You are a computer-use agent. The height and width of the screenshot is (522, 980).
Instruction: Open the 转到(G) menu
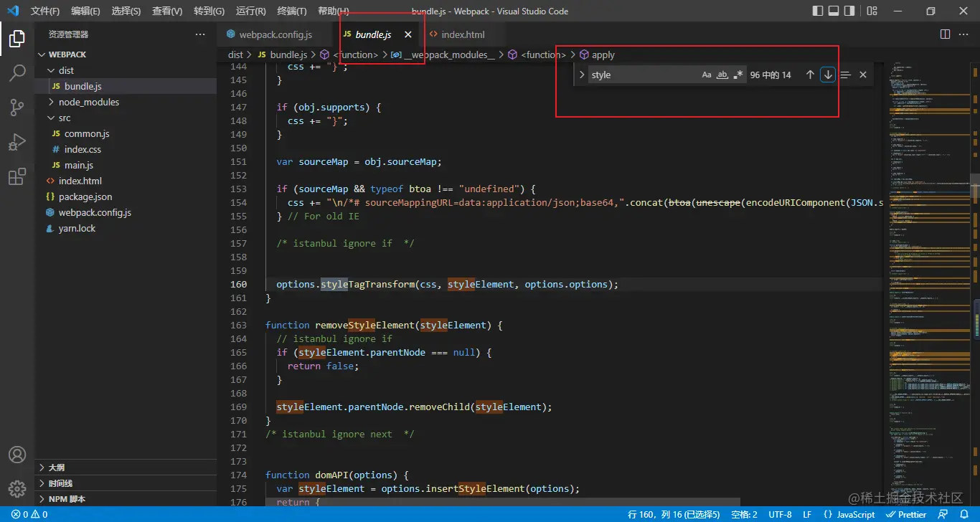click(209, 11)
